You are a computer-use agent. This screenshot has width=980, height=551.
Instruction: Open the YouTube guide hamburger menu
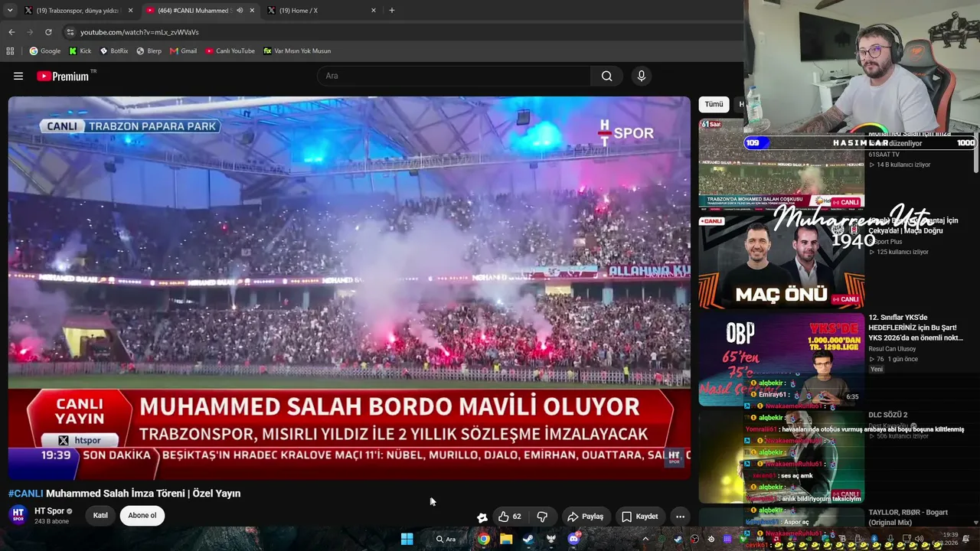click(18, 76)
